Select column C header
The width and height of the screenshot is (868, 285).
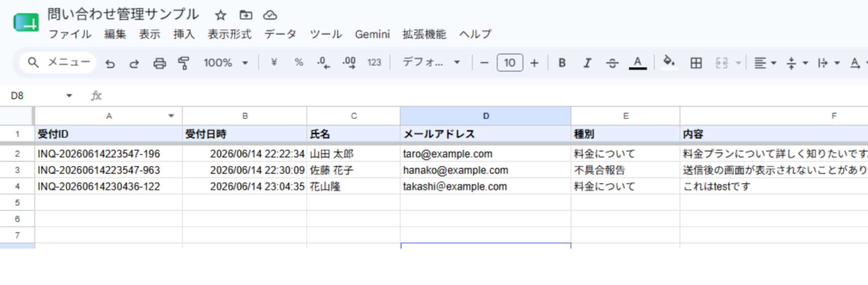(354, 116)
